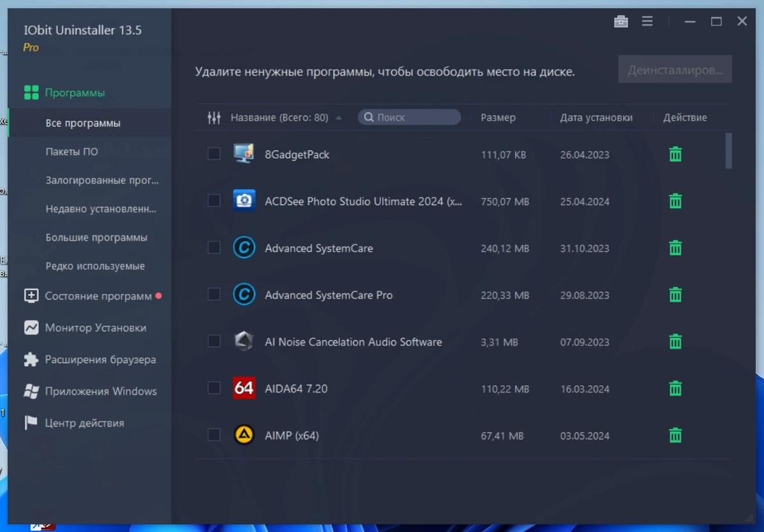Screen dimensions: 764x532
Task: Click the Программы section heading
Action: click(75, 93)
